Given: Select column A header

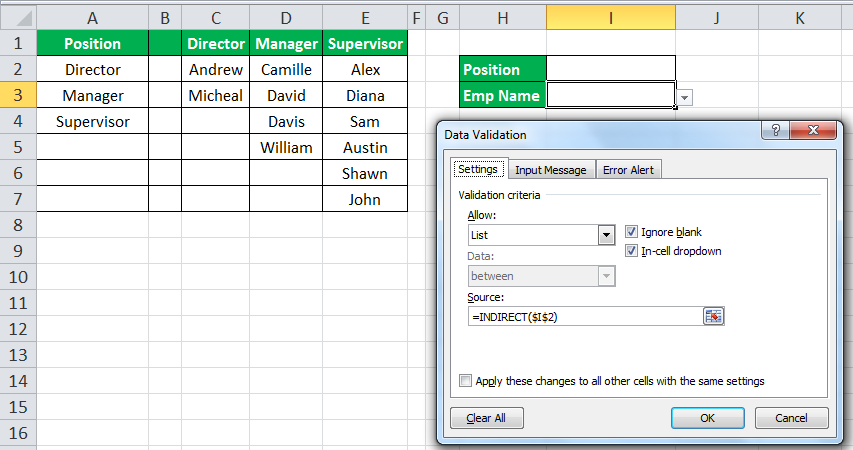Looking at the screenshot, I should tap(92, 19).
